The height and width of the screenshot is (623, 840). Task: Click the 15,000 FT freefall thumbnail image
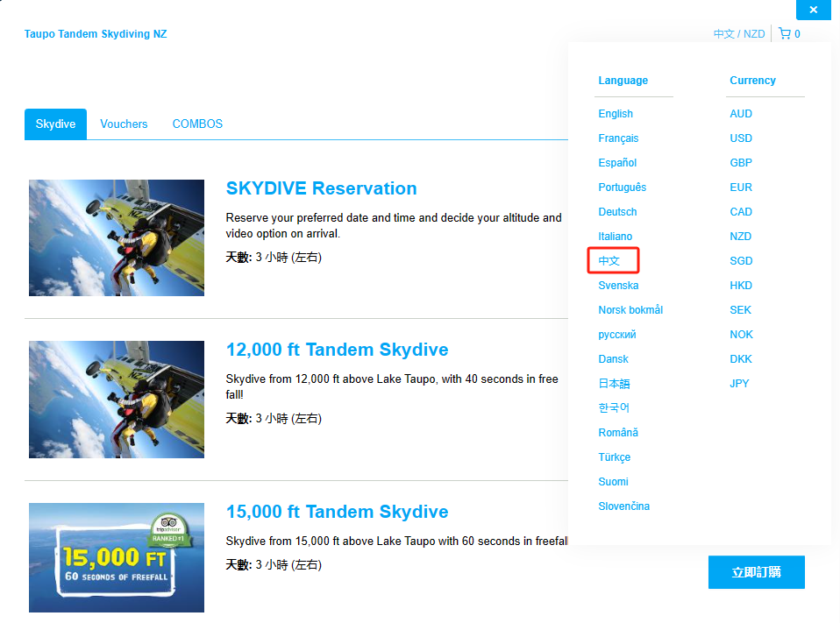point(117,557)
